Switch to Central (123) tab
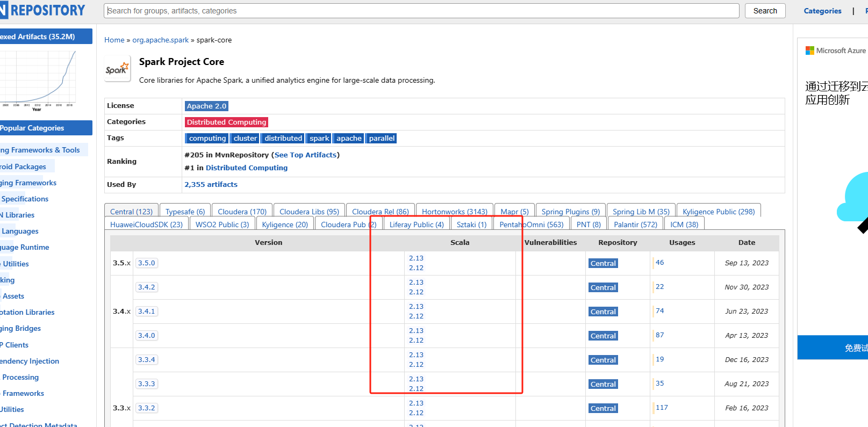Screen dimensions: 868x427 point(132,212)
